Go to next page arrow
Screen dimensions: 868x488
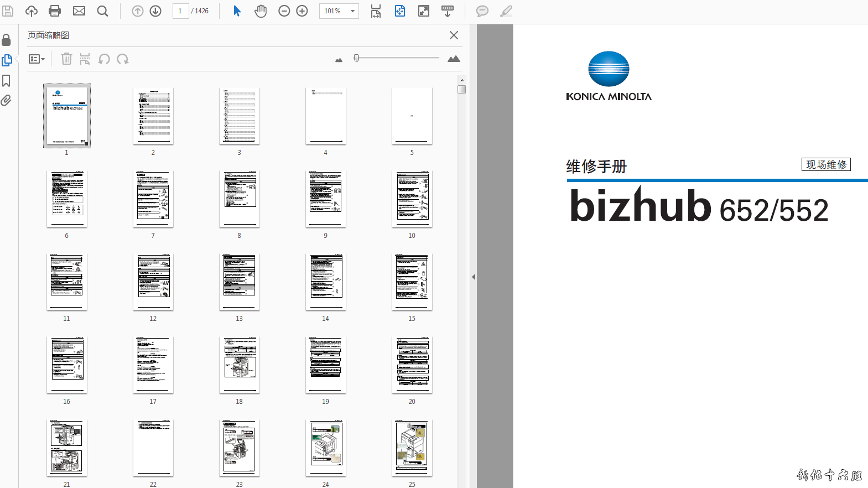pos(155,11)
